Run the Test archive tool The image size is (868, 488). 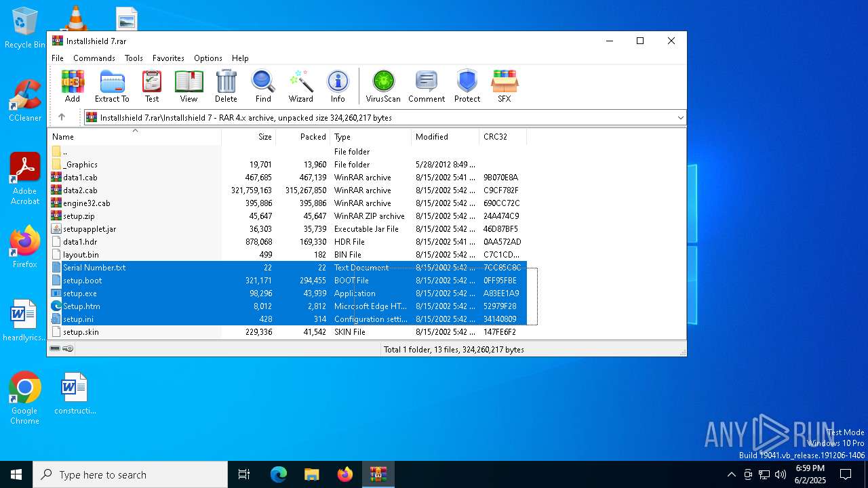click(x=152, y=86)
